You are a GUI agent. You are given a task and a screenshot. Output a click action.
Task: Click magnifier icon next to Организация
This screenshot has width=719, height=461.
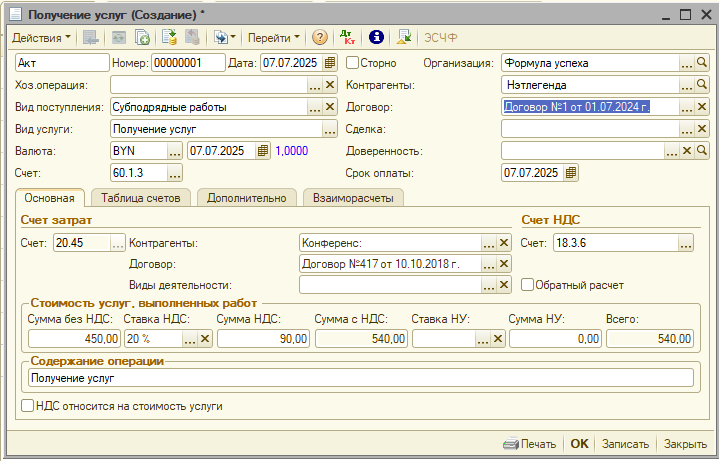point(701,63)
